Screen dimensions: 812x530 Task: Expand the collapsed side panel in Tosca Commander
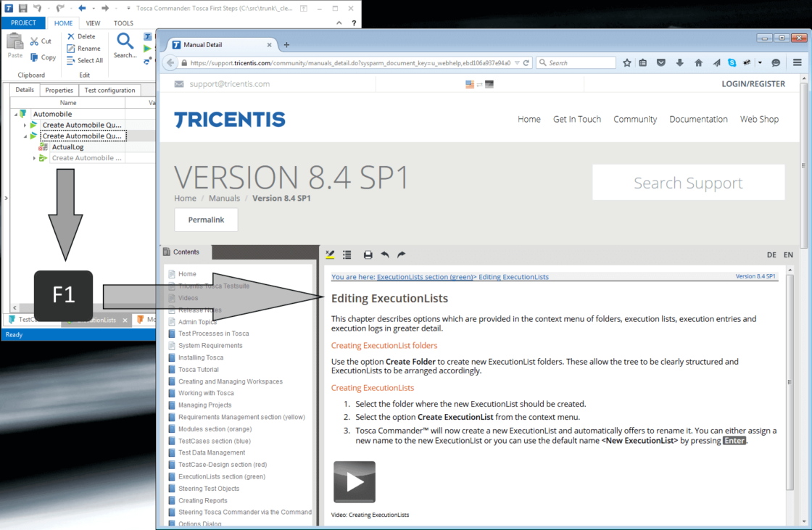(x=6, y=198)
